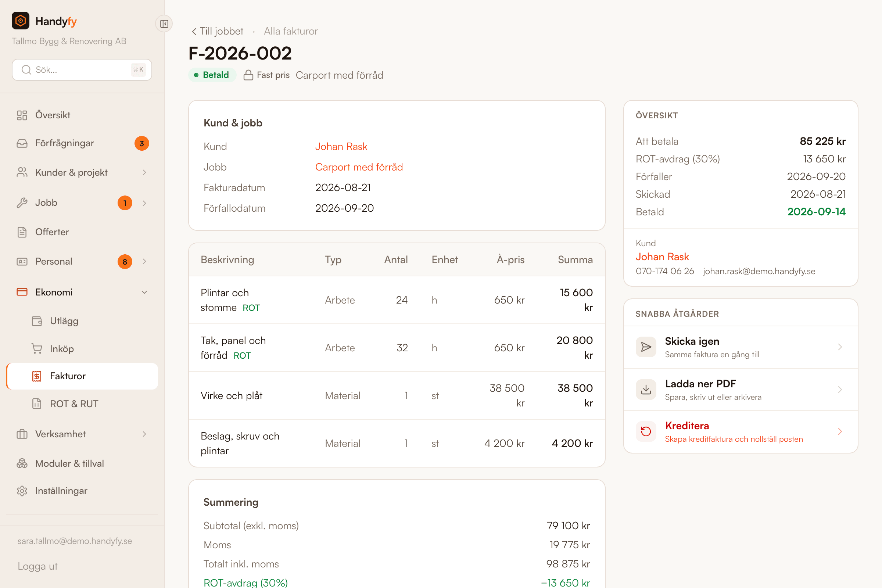
Task: Click the Inköp shopping cart icon
Action: pyautogui.click(x=37, y=349)
